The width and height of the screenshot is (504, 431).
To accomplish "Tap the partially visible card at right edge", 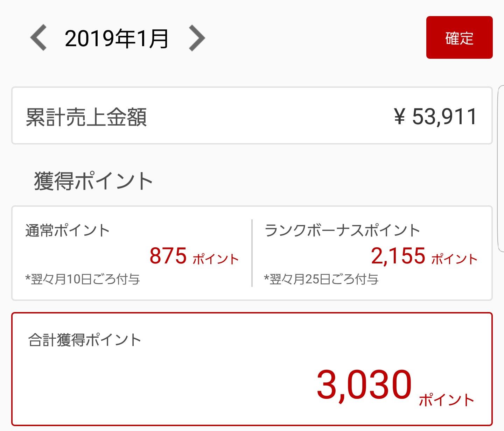I will (500, 168).
